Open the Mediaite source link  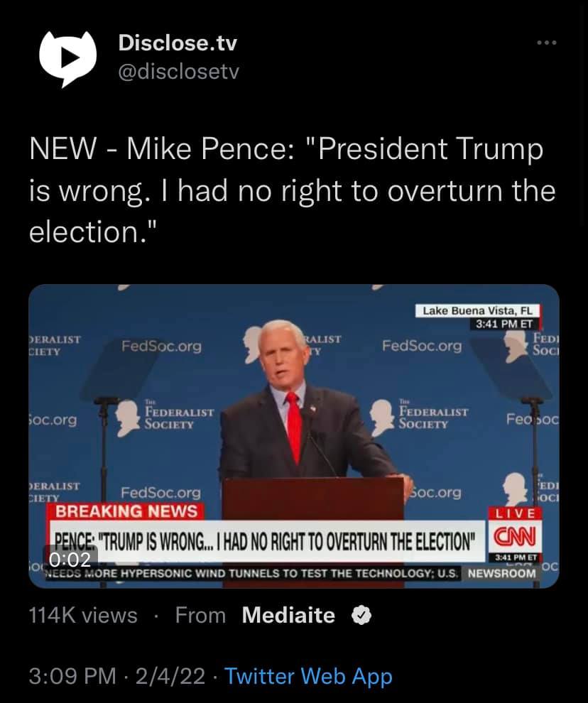point(288,615)
